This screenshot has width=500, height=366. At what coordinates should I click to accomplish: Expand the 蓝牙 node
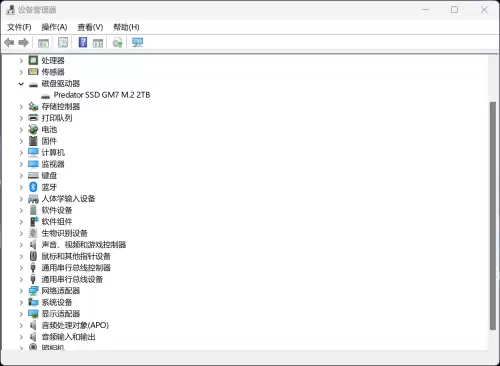[21, 187]
